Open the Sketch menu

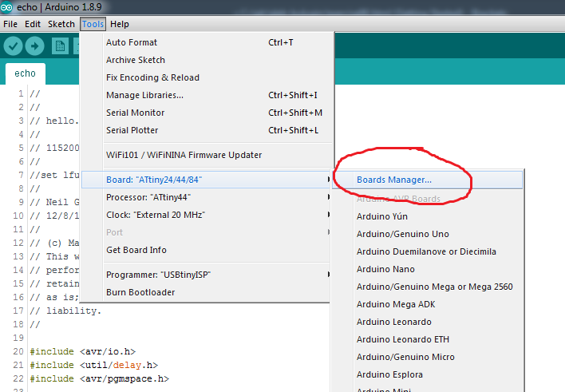tap(61, 24)
